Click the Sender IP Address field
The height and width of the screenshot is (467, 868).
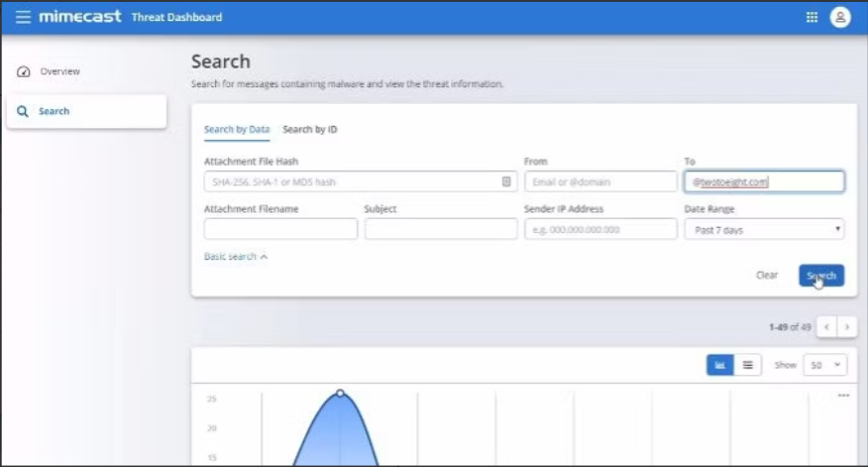tap(599, 229)
